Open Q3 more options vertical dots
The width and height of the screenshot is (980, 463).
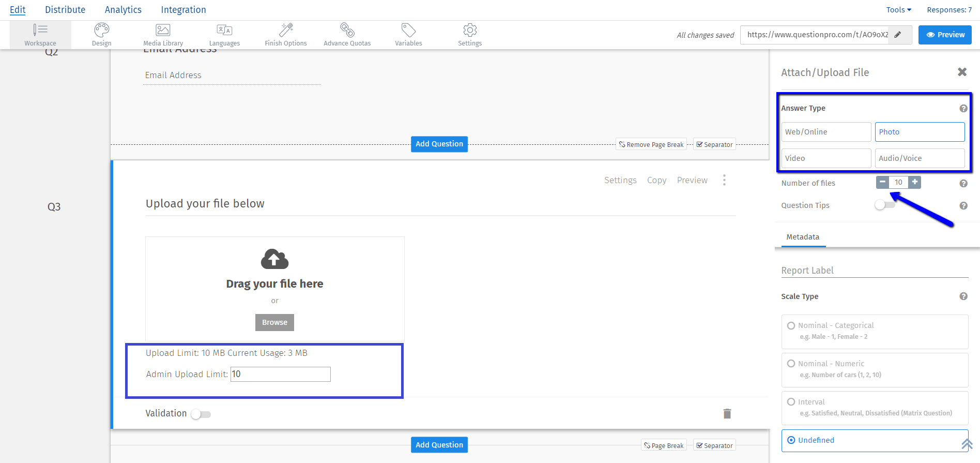724,180
